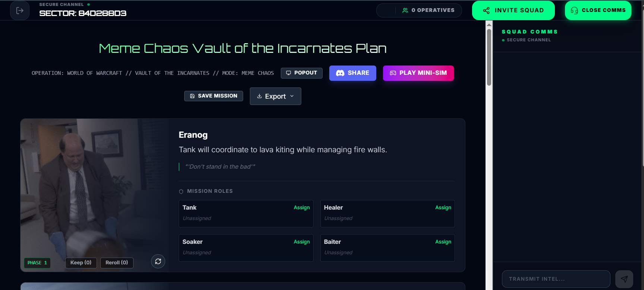This screenshot has height=290, width=644.
Task: Share the plan via the SHARE button
Action: tap(353, 73)
